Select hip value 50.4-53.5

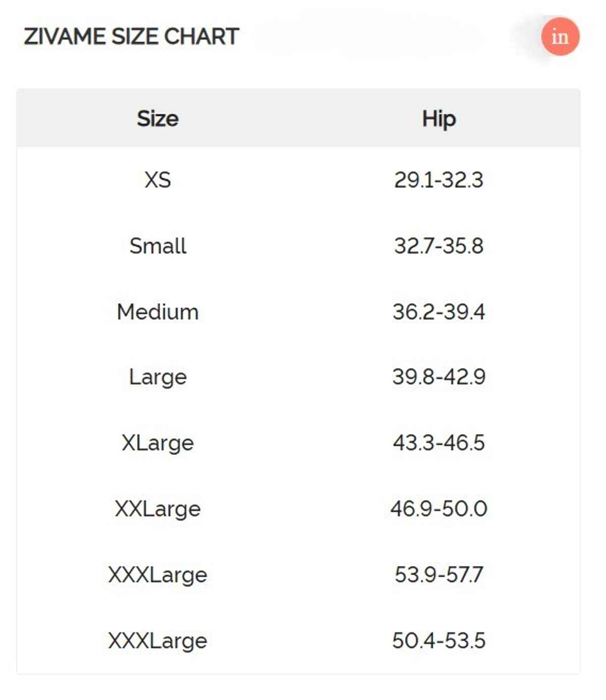tap(439, 641)
